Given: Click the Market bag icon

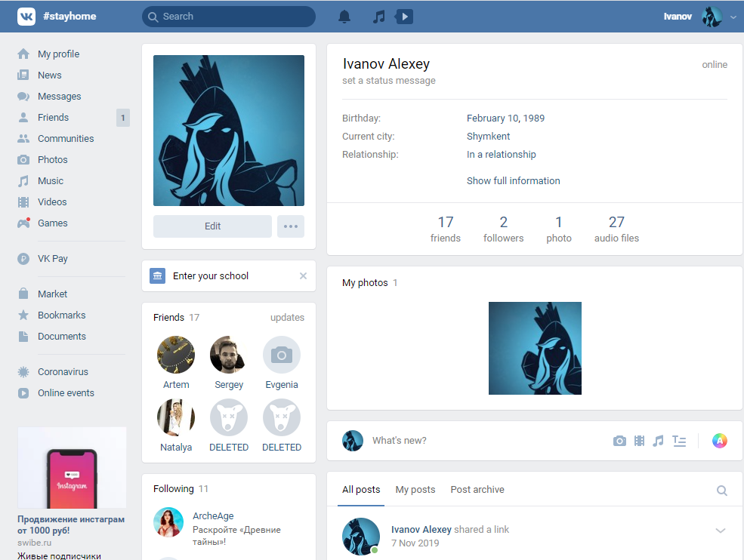Looking at the screenshot, I should click(x=23, y=294).
